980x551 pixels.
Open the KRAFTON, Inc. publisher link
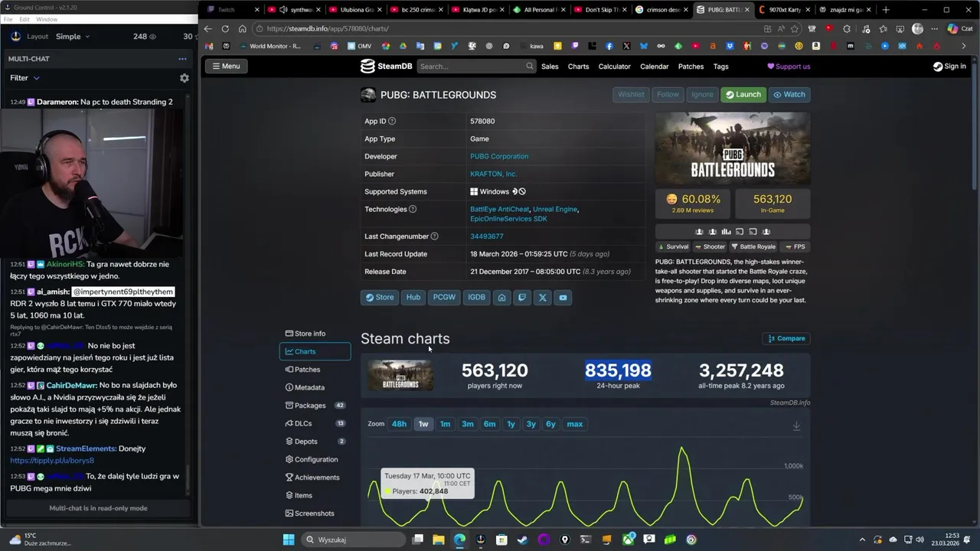pyautogui.click(x=493, y=174)
